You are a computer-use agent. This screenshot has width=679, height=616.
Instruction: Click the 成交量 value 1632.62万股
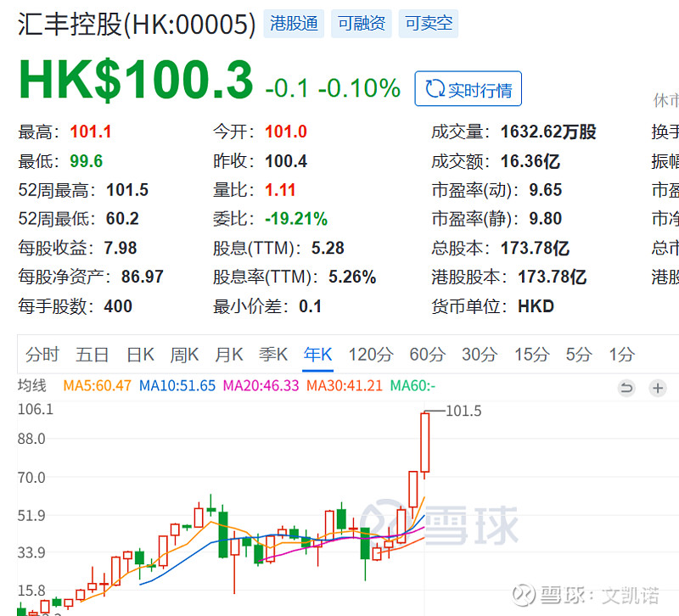click(548, 132)
